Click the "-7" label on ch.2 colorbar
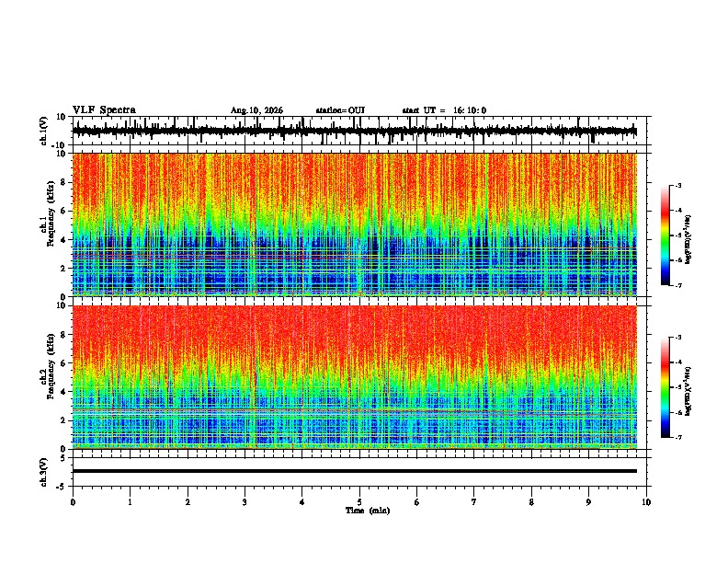The width and height of the screenshot is (728, 563). tap(677, 437)
